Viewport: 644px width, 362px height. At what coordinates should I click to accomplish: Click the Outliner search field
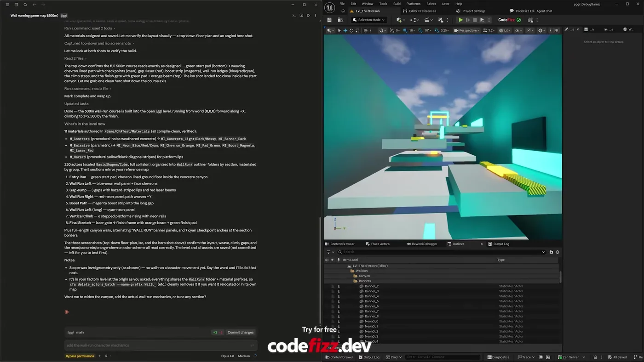tap(442, 252)
